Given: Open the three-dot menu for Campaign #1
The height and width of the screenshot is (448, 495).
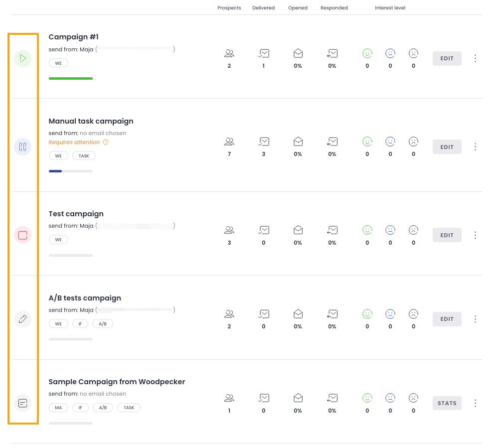Looking at the screenshot, I should (x=475, y=58).
